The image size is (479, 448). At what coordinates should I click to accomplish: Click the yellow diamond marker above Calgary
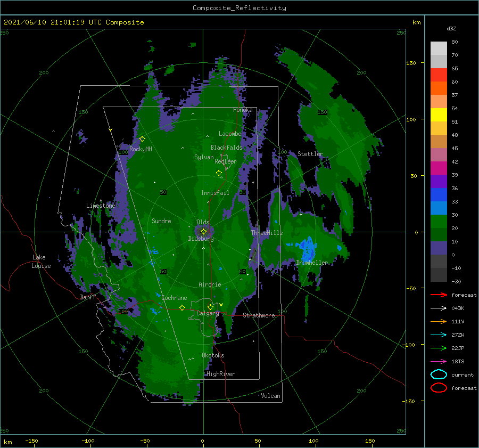click(x=210, y=307)
